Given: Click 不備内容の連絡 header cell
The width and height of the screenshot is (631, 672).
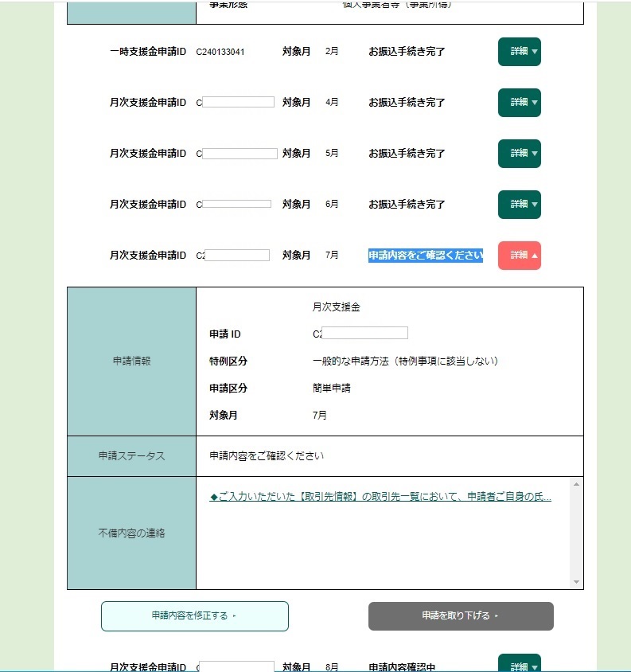Looking at the screenshot, I should pyautogui.click(x=131, y=533).
